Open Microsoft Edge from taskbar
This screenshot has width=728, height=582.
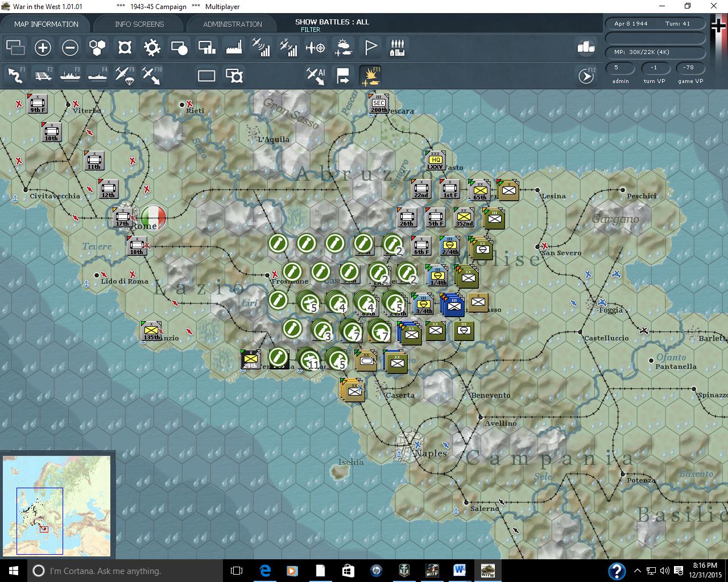(x=265, y=571)
